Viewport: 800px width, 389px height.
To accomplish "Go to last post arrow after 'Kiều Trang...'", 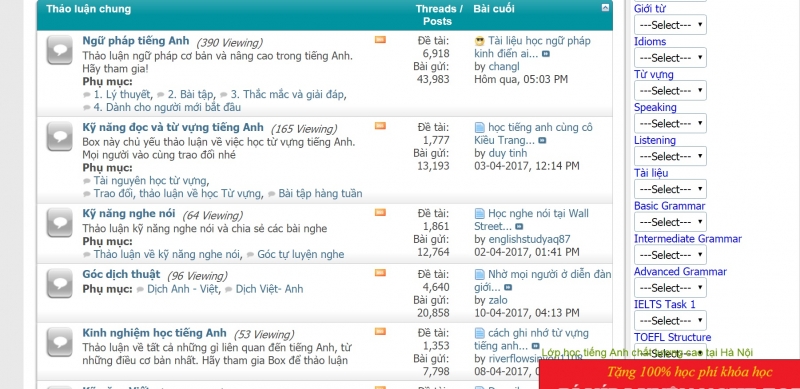I will [x=542, y=140].
